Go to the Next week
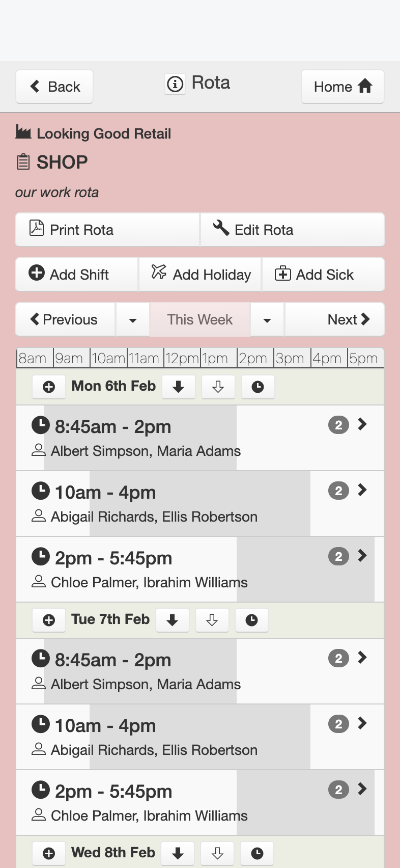Screen dimensions: 400x868 348,320
